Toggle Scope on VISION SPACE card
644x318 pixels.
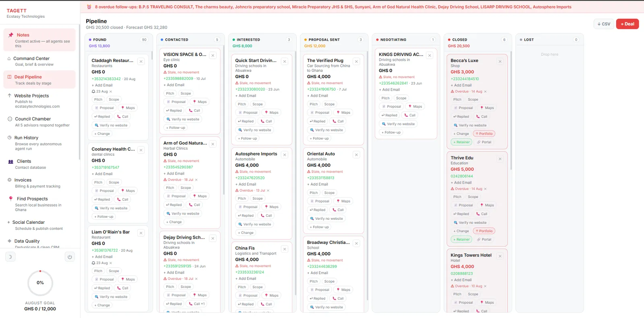(x=186, y=93)
